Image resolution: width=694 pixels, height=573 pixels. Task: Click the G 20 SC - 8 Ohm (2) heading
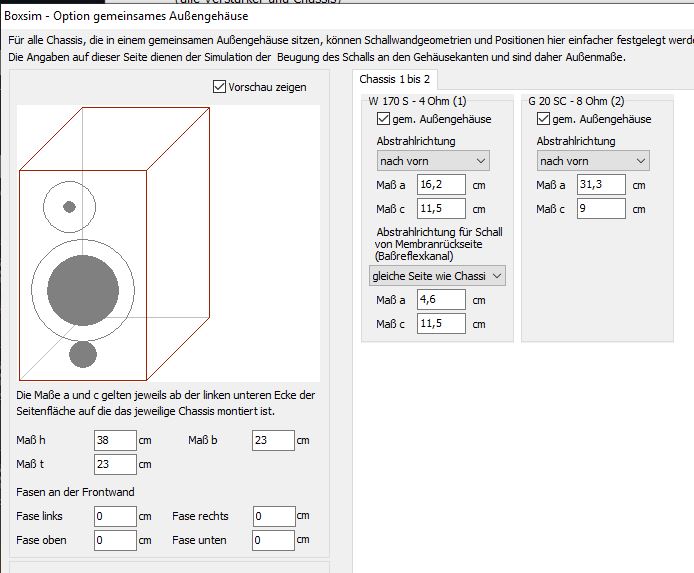pyautogui.click(x=576, y=101)
